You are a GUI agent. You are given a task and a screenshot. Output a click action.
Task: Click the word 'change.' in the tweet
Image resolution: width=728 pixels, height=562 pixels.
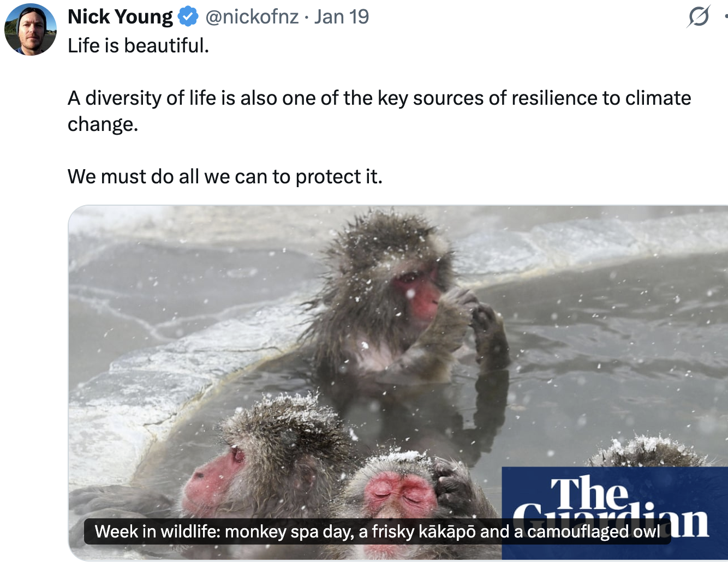(103, 124)
